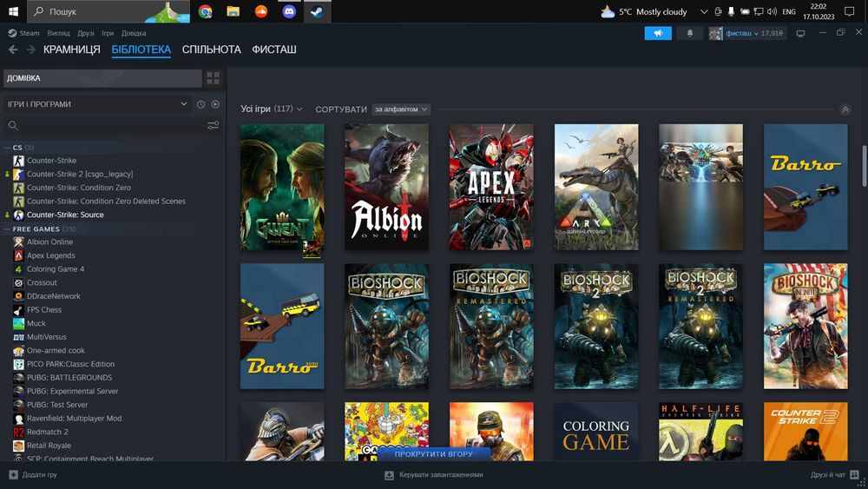Click the library search magnifier icon

pos(13,126)
